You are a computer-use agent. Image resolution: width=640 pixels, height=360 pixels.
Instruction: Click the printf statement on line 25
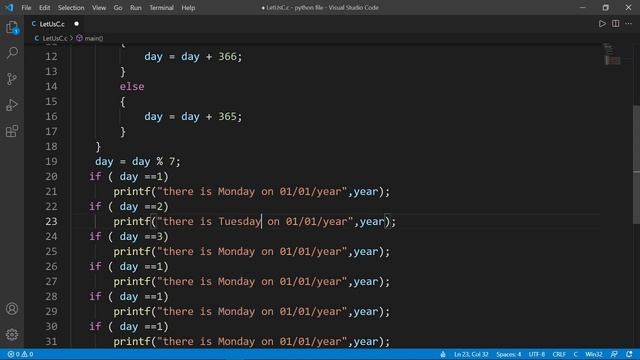(252, 251)
